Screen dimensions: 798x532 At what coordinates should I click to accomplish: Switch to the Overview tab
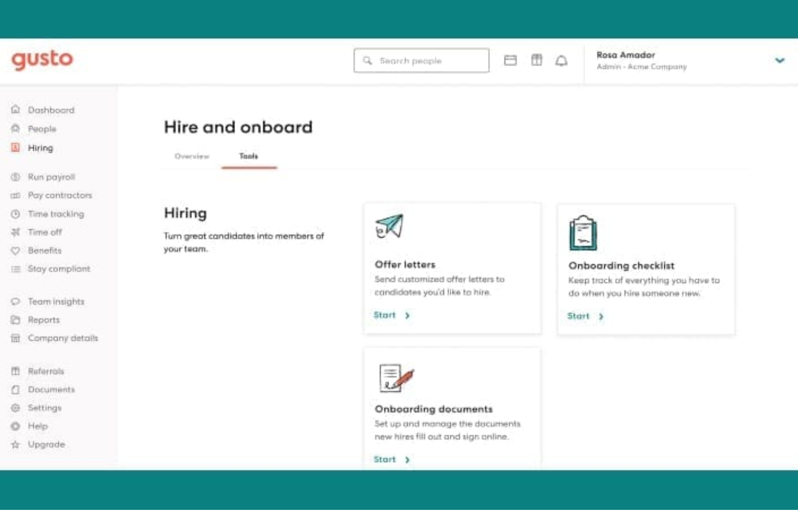click(x=192, y=156)
